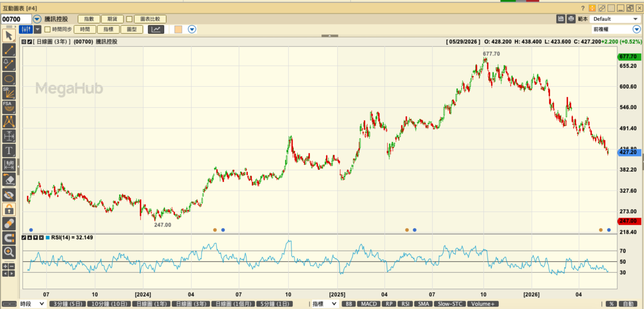The image size is (644, 309).
Task: Click the 期貨 button
Action: click(112, 19)
